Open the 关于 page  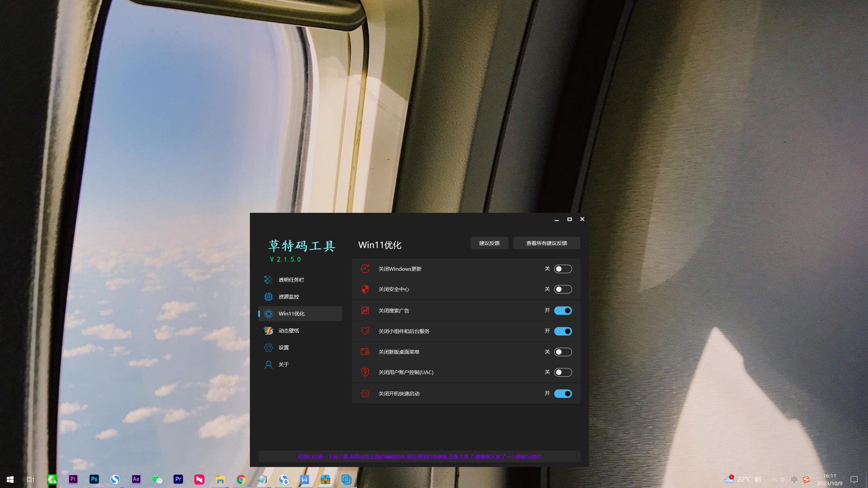(300, 364)
